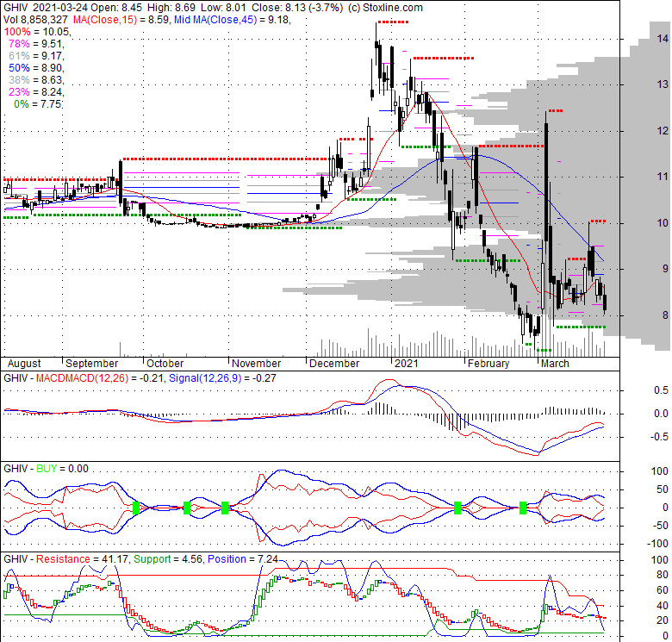This screenshot has height=642, width=672.
Task: Click the '2021' year label
Action: pos(407,364)
